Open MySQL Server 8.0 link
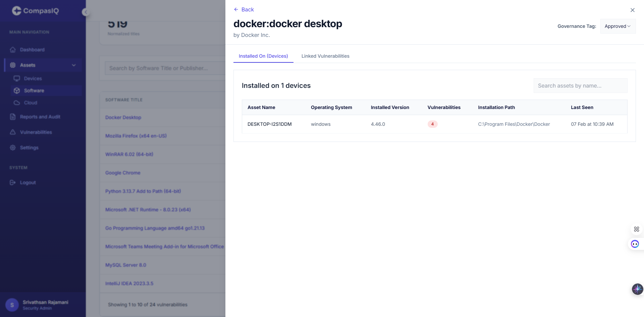This screenshot has width=644, height=317. pos(126,265)
